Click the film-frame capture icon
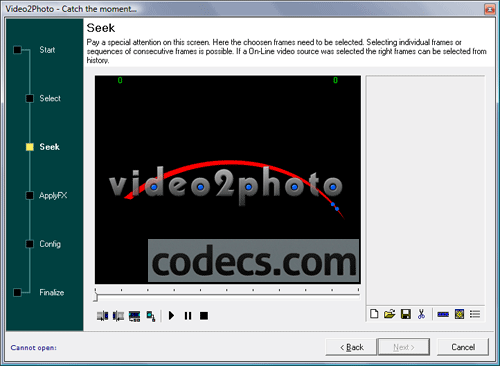This screenshot has height=366, width=500. (x=135, y=316)
